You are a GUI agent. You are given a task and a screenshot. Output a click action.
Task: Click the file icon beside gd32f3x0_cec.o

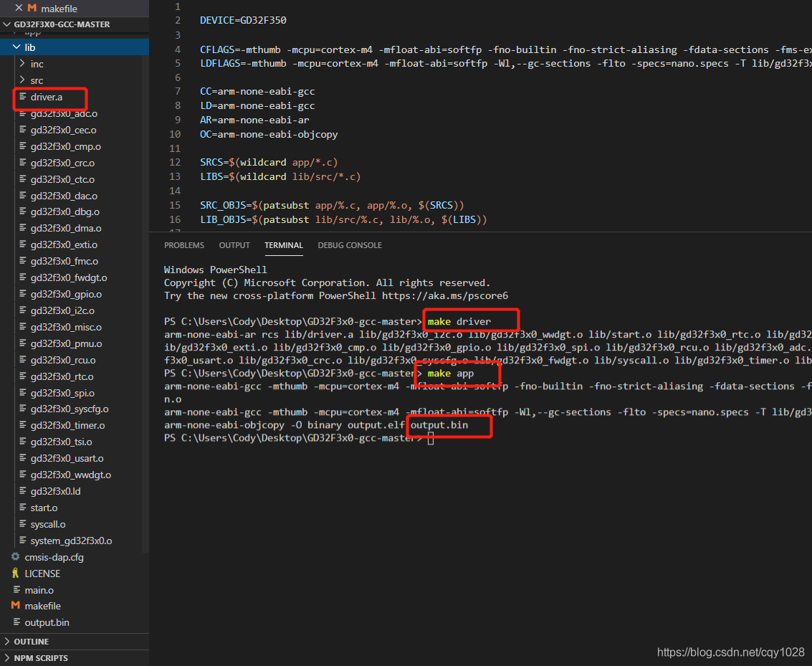23,130
